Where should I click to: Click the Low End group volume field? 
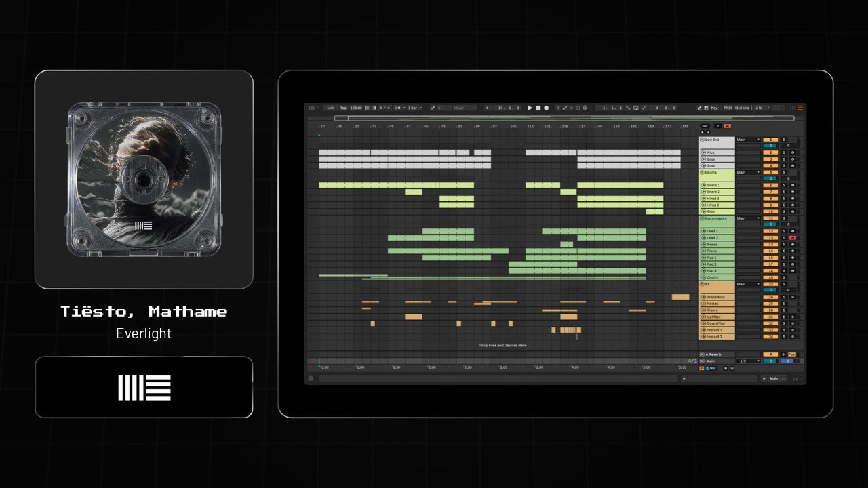point(770,146)
